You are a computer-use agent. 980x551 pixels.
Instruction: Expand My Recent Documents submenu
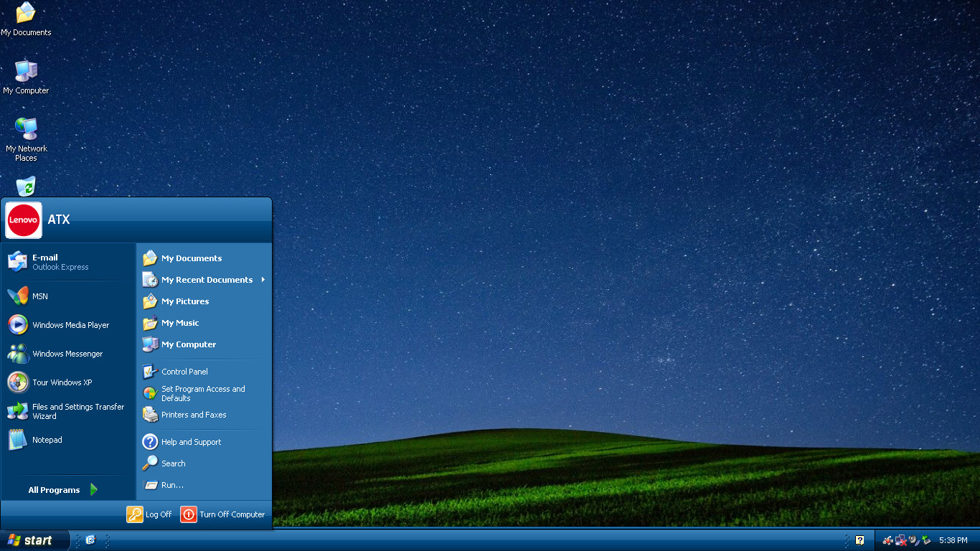[204, 280]
